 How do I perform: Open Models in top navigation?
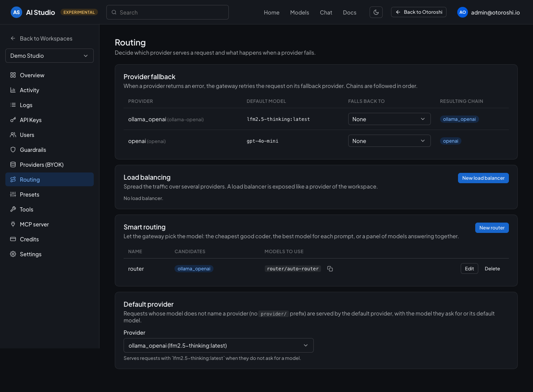point(300,12)
